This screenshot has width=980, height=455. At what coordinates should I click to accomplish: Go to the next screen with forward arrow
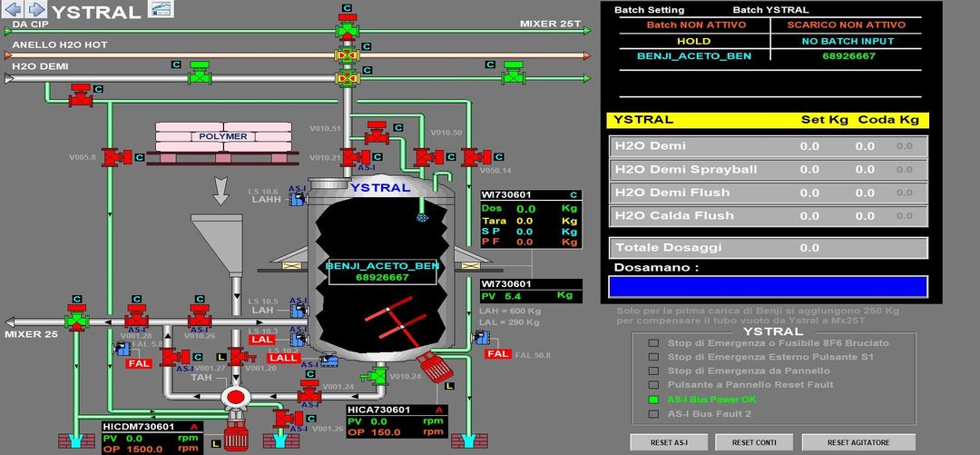(37, 9)
